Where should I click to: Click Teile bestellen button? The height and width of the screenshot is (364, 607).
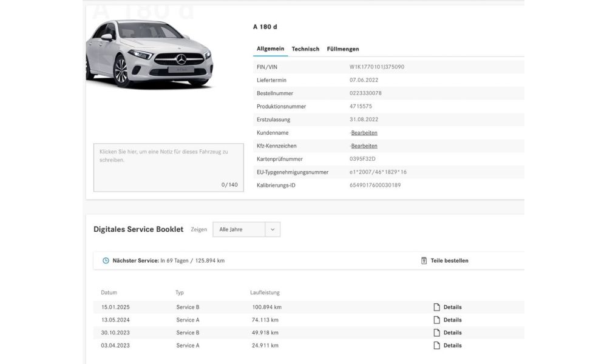[445, 261]
